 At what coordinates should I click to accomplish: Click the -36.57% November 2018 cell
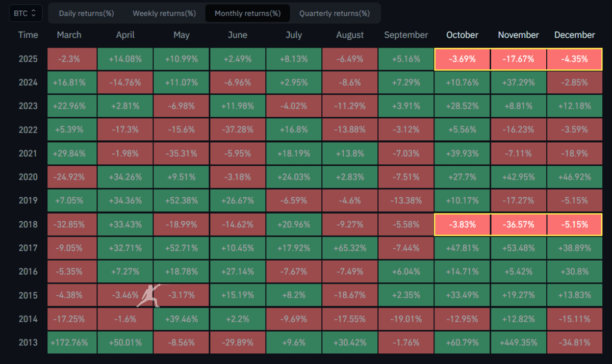[518, 224]
